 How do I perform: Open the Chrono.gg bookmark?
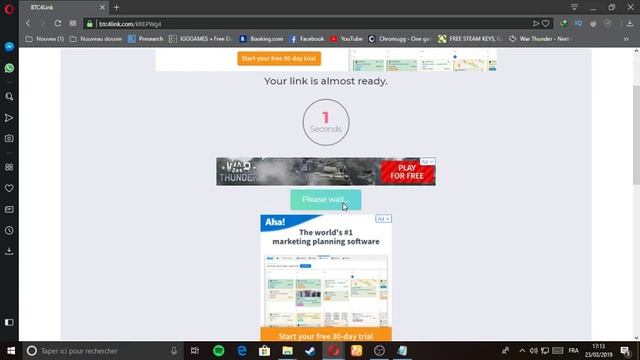(x=399, y=39)
